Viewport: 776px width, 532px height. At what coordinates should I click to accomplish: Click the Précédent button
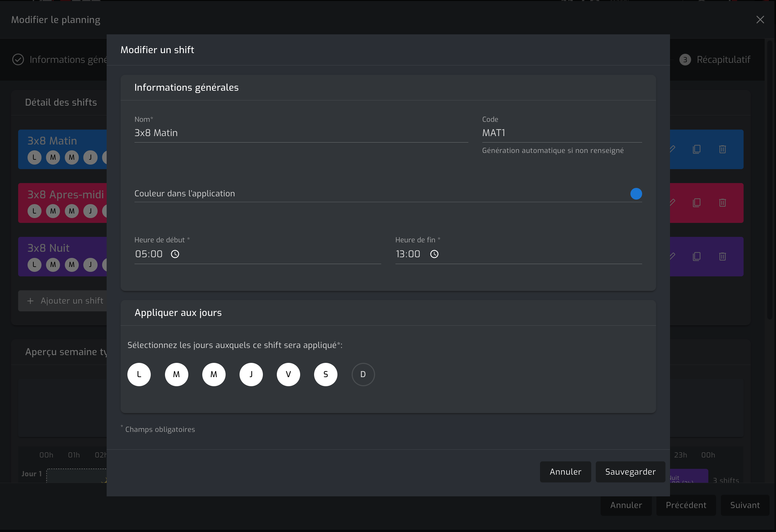tap(686, 505)
